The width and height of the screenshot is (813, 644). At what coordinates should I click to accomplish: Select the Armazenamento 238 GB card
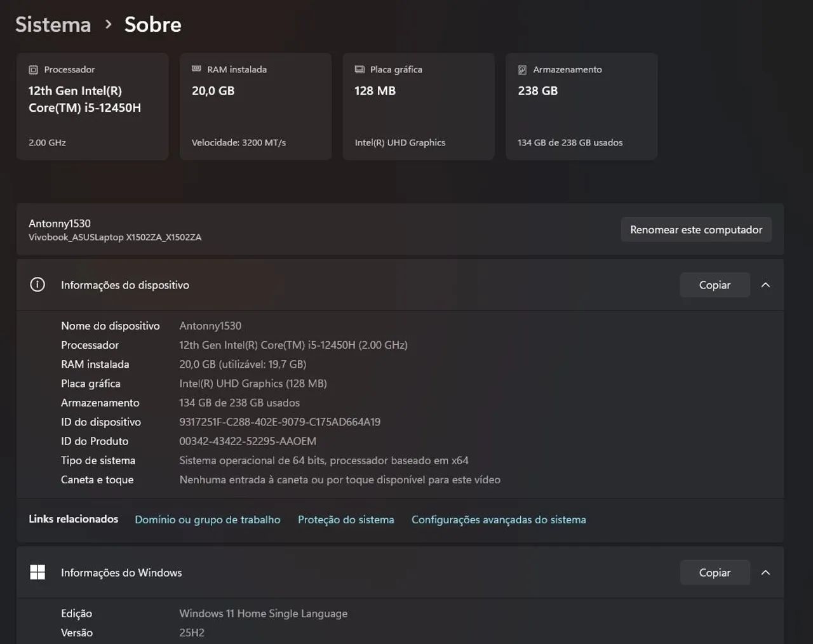[582, 107]
